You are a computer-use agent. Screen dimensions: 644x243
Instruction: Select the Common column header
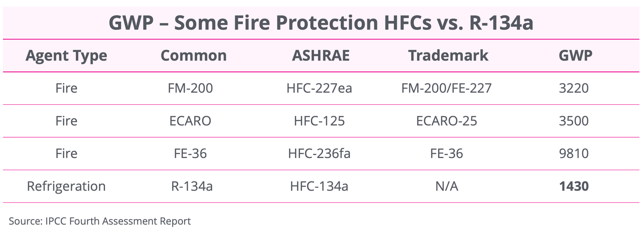(194, 55)
